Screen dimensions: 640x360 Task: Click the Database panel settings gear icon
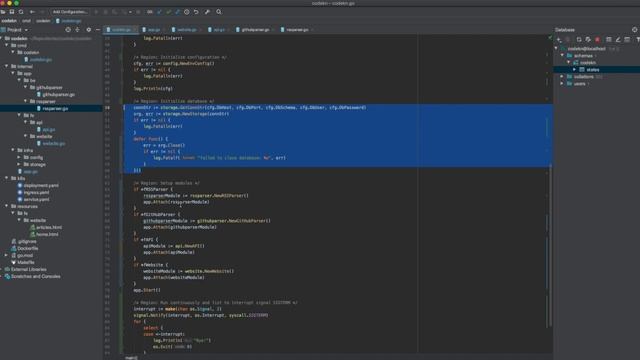click(634, 30)
